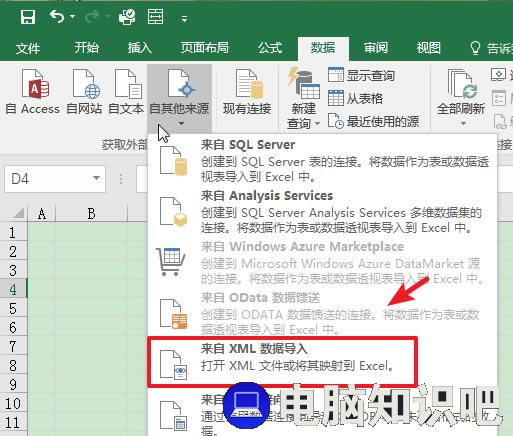Select row 7 header
This screenshot has height=436, width=513.
point(13,346)
